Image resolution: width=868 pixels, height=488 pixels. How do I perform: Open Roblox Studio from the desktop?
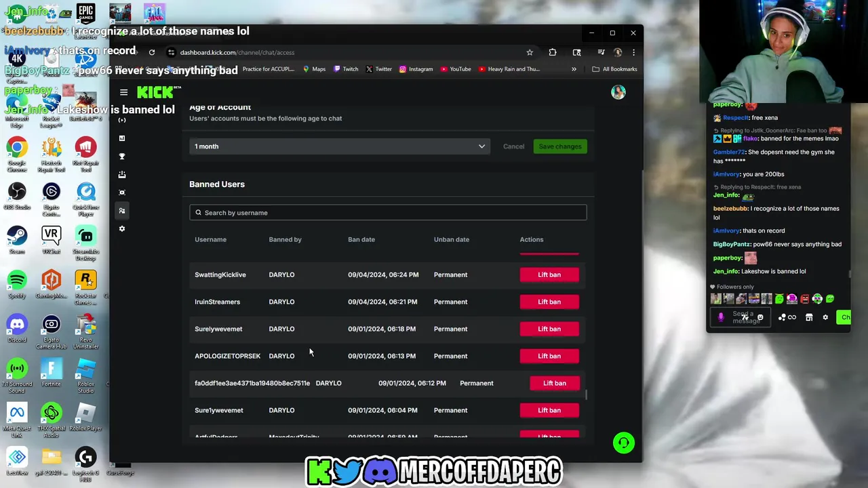coord(85,375)
